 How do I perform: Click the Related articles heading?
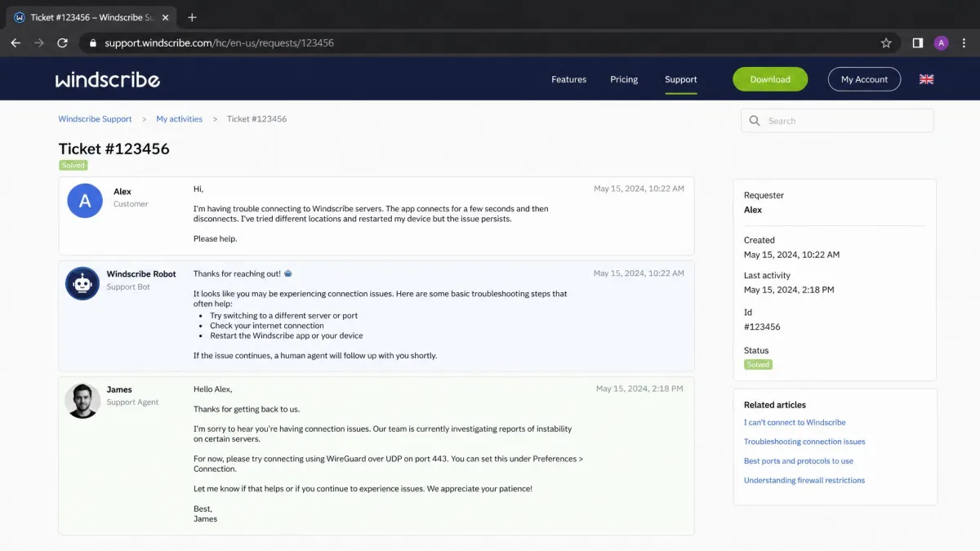point(775,405)
